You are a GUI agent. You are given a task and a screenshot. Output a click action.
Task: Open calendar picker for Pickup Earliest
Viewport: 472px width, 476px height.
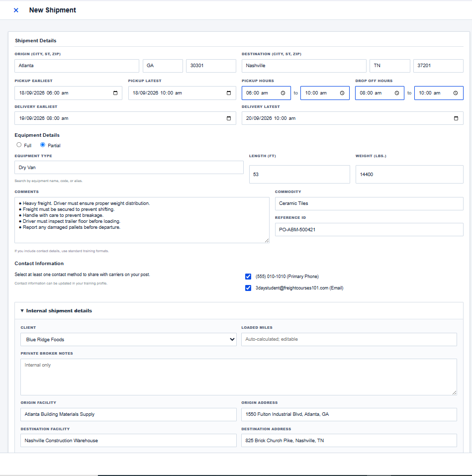(x=115, y=93)
